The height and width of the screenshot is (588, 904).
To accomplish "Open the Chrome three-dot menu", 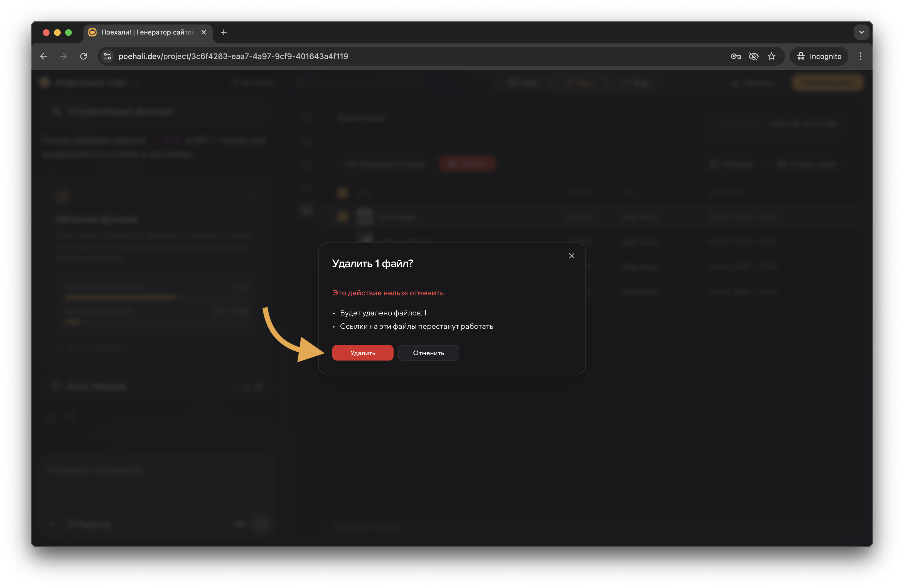I will pyautogui.click(x=860, y=56).
